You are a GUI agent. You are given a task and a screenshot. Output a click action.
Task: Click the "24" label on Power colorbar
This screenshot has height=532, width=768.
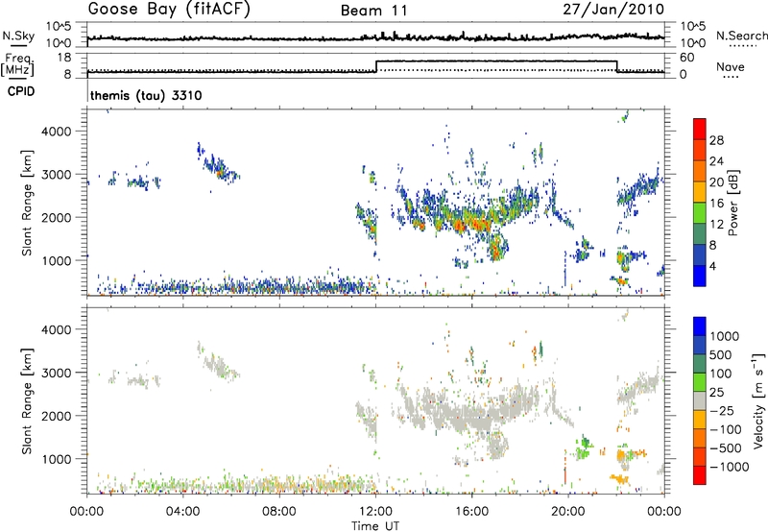coord(716,161)
